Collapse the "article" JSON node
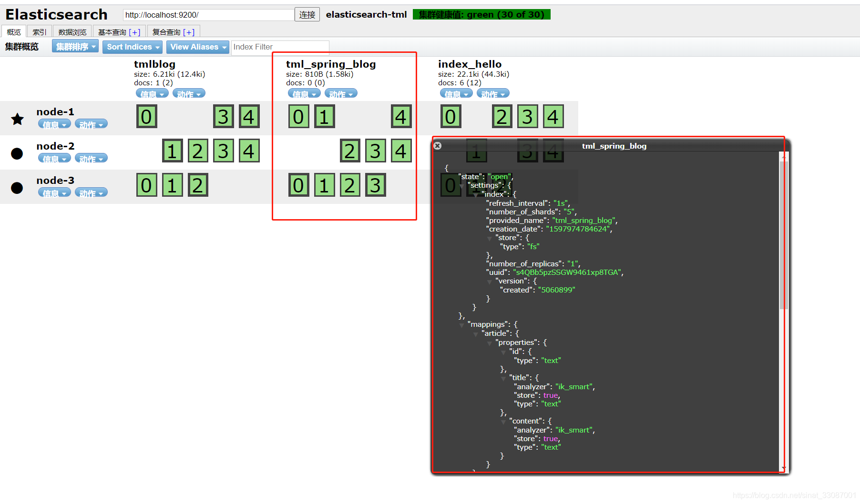Image resolution: width=860 pixels, height=504 pixels. [475, 334]
